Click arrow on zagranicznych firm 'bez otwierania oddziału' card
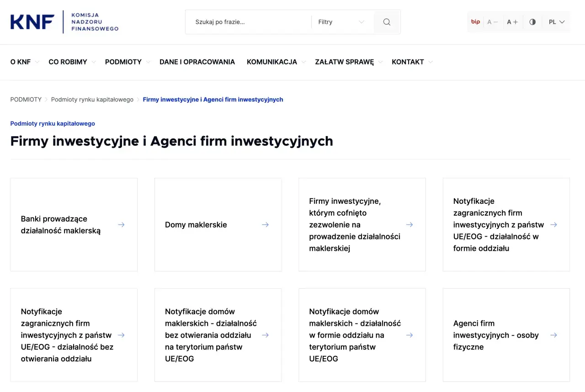 121,335
